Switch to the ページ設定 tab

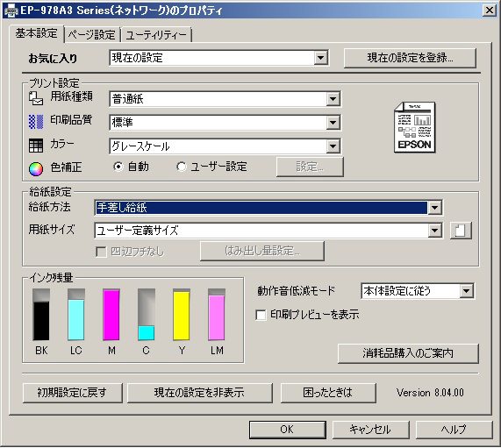coord(92,34)
